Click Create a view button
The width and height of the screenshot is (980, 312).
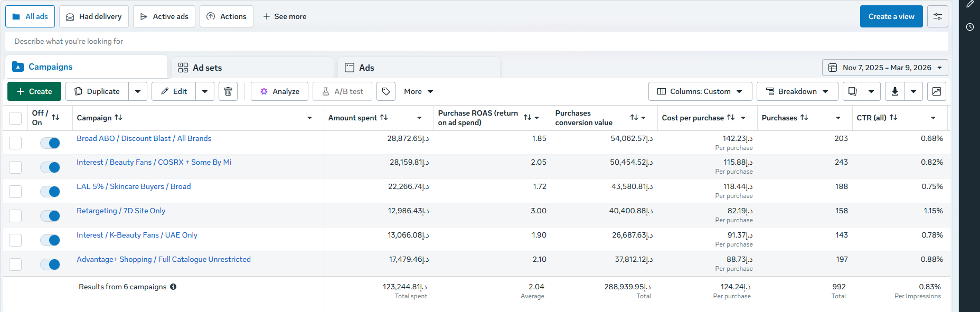[891, 16]
